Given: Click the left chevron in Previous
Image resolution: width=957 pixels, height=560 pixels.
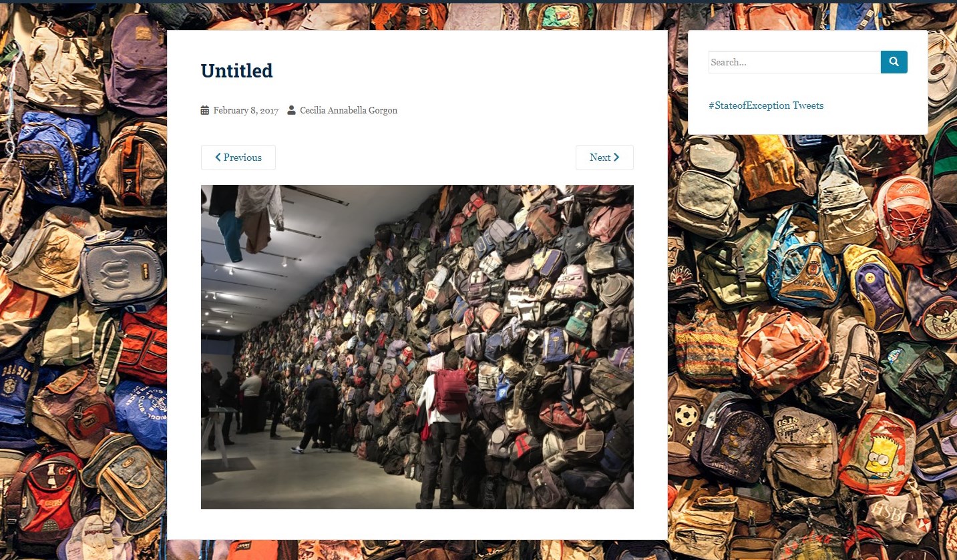Looking at the screenshot, I should [218, 158].
